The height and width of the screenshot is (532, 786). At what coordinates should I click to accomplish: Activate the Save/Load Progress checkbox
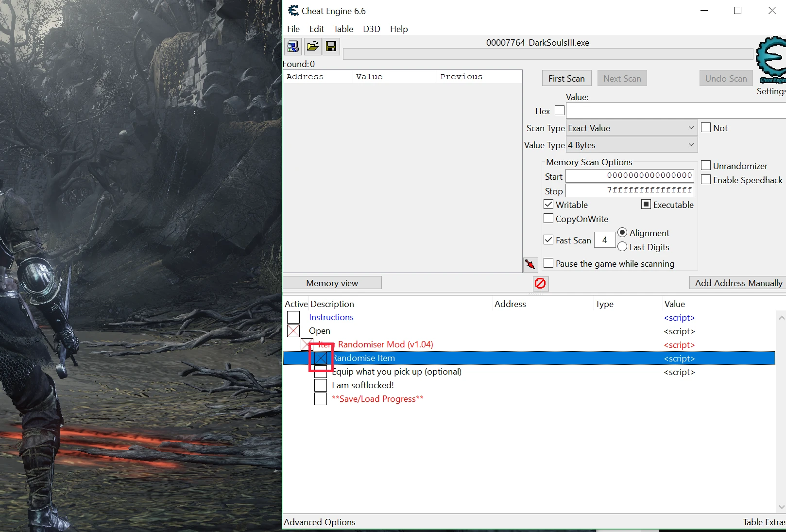click(x=321, y=399)
